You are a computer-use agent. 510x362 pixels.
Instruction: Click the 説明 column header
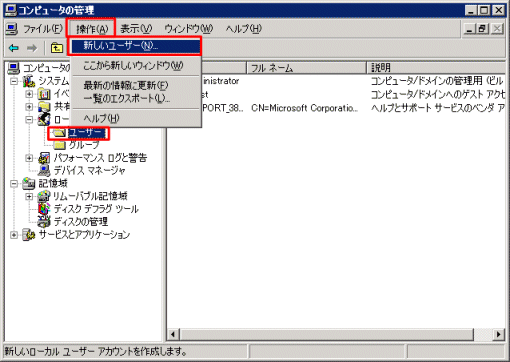pos(436,68)
